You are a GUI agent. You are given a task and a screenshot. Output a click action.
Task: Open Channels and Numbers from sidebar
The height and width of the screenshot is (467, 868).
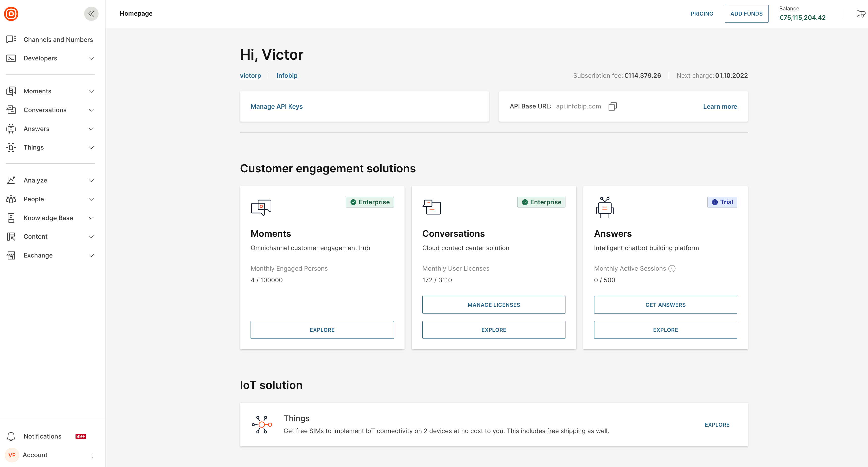point(58,39)
